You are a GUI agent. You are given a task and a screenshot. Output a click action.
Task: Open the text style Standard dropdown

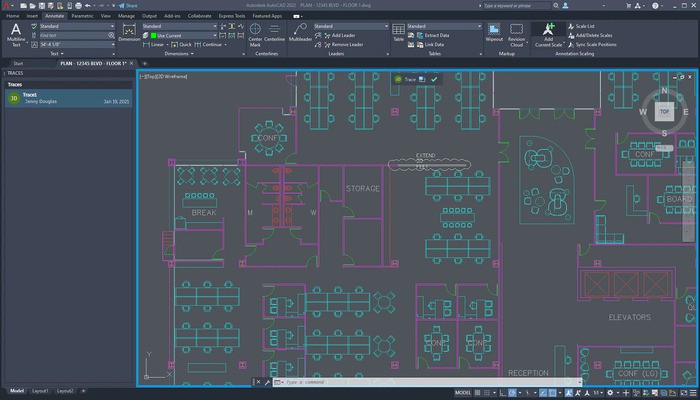pyautogui.click(x=75, y=26)
